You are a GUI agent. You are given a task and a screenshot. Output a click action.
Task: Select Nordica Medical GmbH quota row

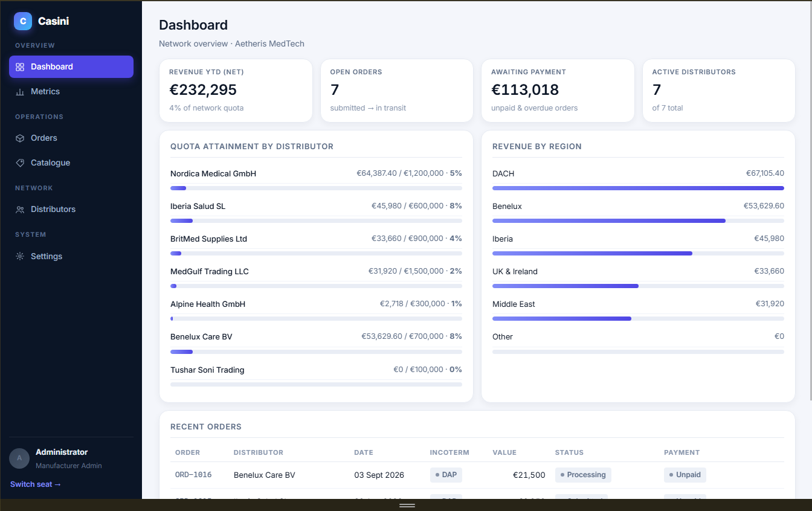(316, 179)
